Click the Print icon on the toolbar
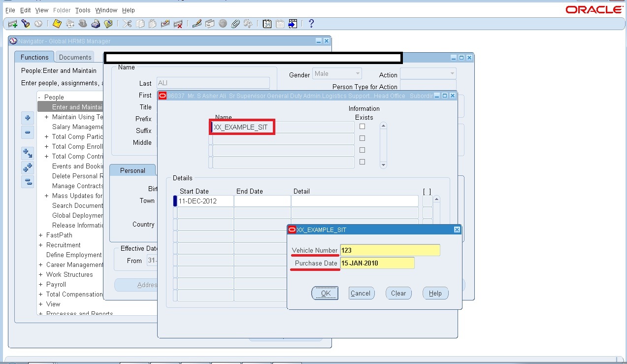 click(x=96, y=23)
